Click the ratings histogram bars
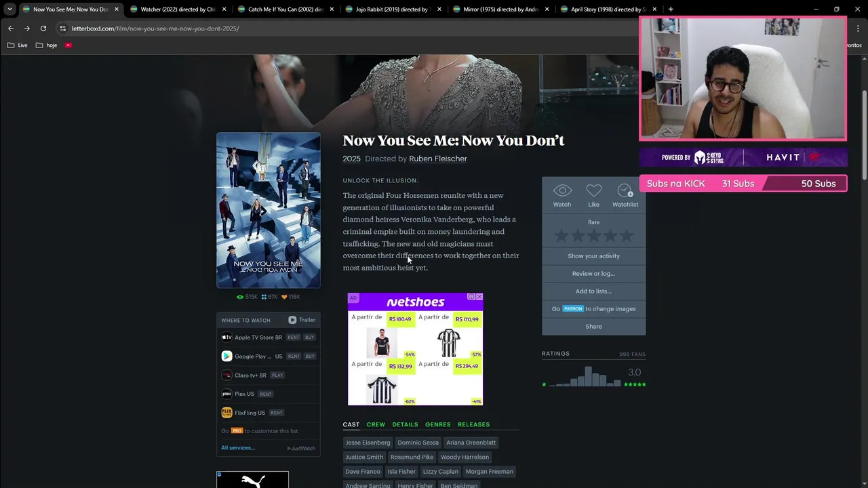Viewport: 868px width, 488px height. [x=585, y=377]
